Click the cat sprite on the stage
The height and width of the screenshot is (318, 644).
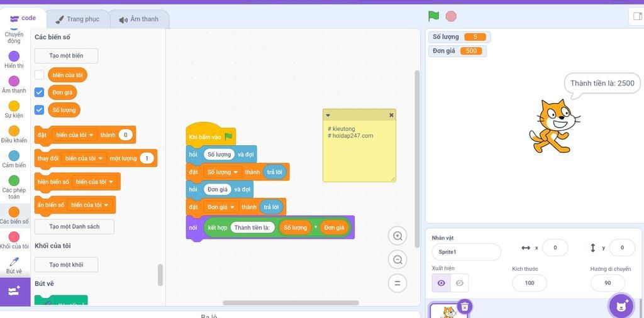pyautogui.click(x=554, y=126)
